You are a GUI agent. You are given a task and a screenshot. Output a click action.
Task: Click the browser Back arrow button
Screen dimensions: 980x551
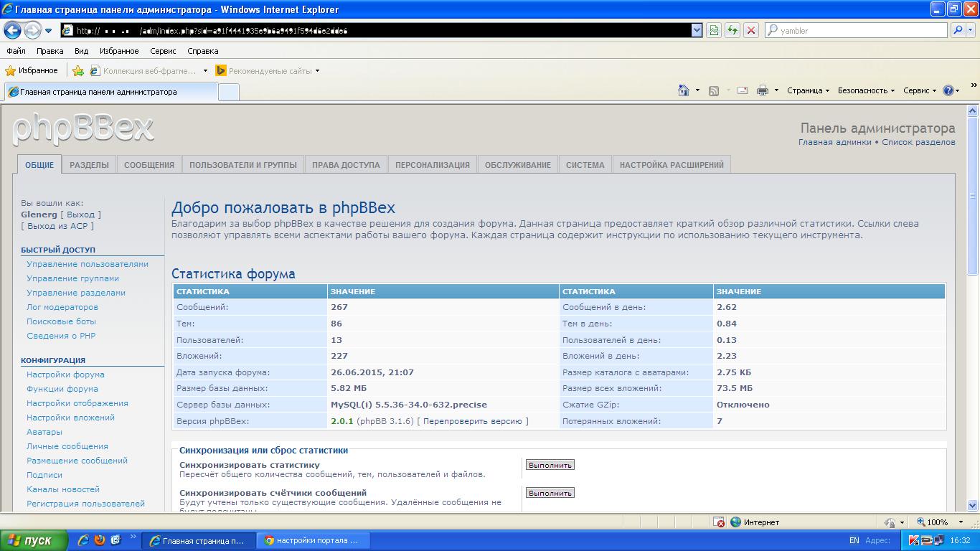pyautogui.click(x=12, y=30)
